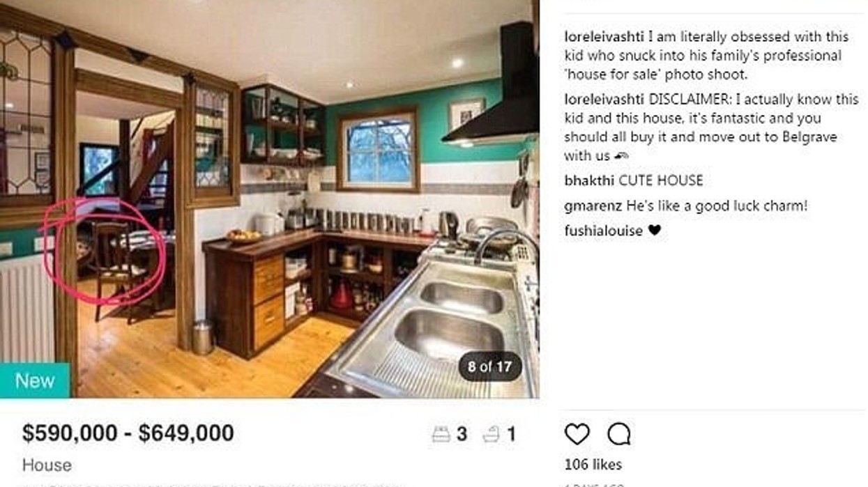View the 106 likes list
Screen dimensions: 868x487
(x=593, y=464)
